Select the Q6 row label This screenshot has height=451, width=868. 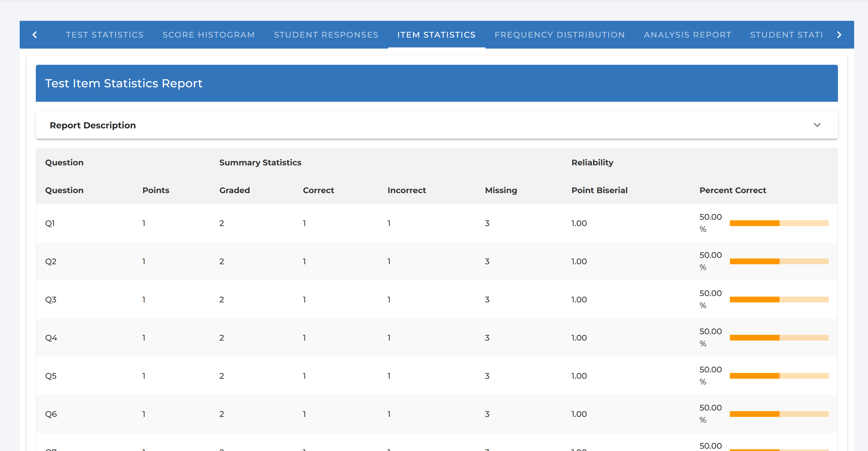(51, 414)
